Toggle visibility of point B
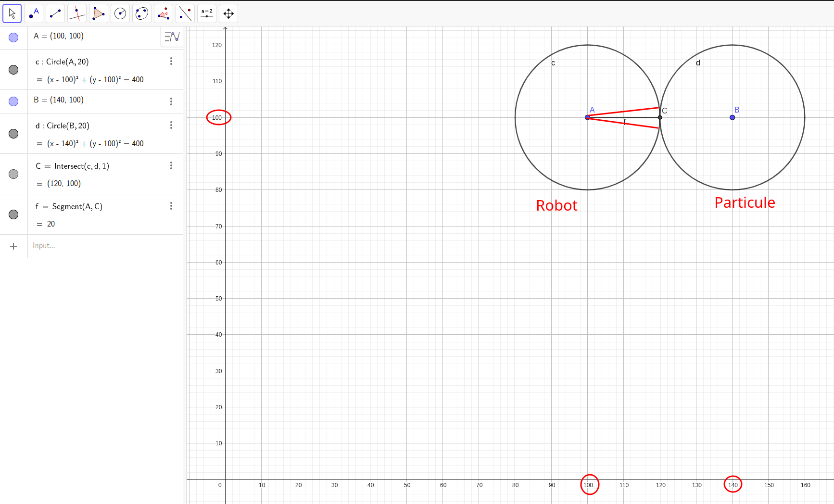 pyautogui.click(x=13, y=101)
